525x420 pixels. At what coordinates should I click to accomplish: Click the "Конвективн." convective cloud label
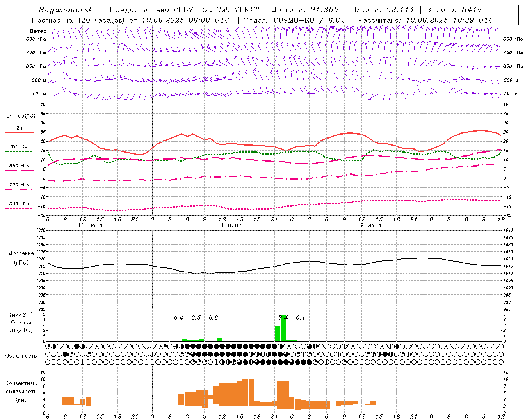click(21, 383)
